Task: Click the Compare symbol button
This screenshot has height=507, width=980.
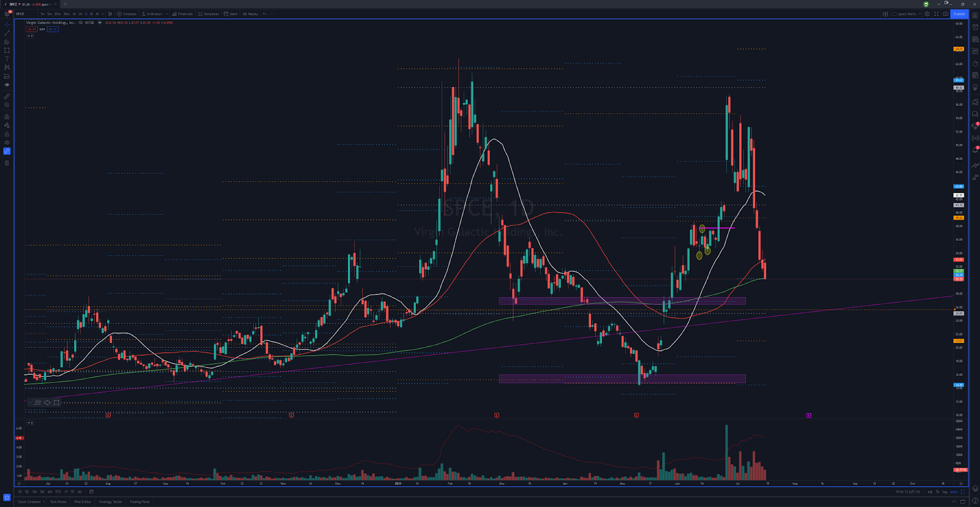Action: pos(127,13)
